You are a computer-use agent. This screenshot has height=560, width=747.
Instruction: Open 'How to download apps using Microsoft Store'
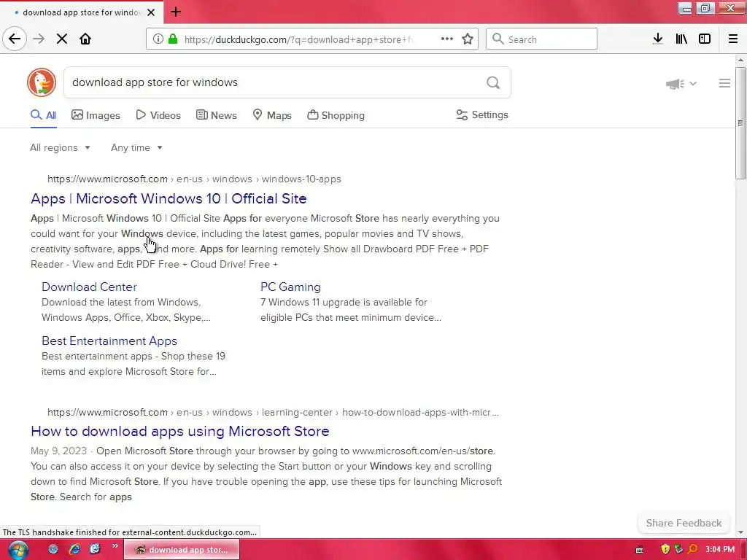[180, 431]
